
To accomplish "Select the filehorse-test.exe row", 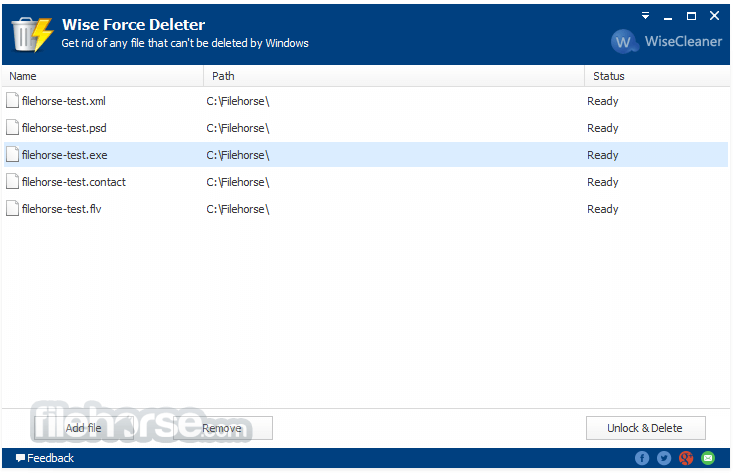I will [x=366, y=155].
